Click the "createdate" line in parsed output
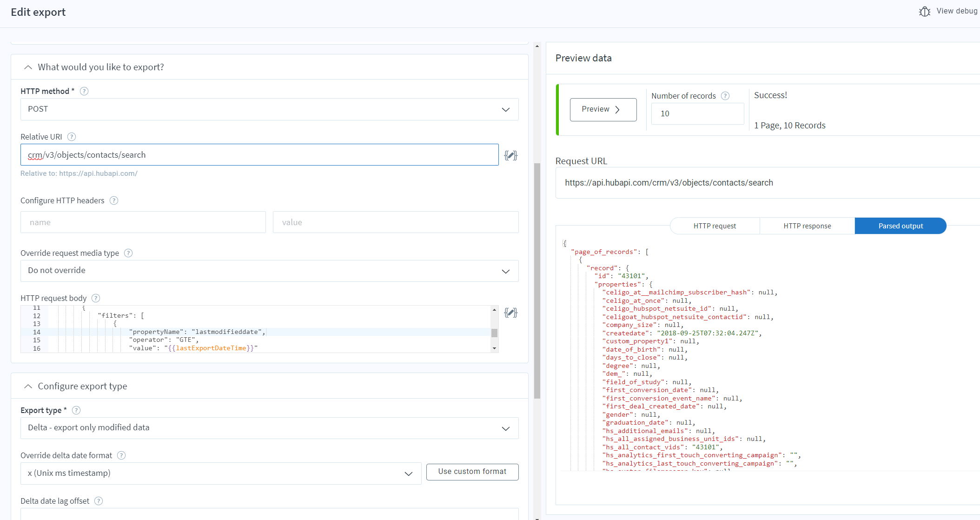The height and width of the screenshot is (520, 980). (682, 333)
